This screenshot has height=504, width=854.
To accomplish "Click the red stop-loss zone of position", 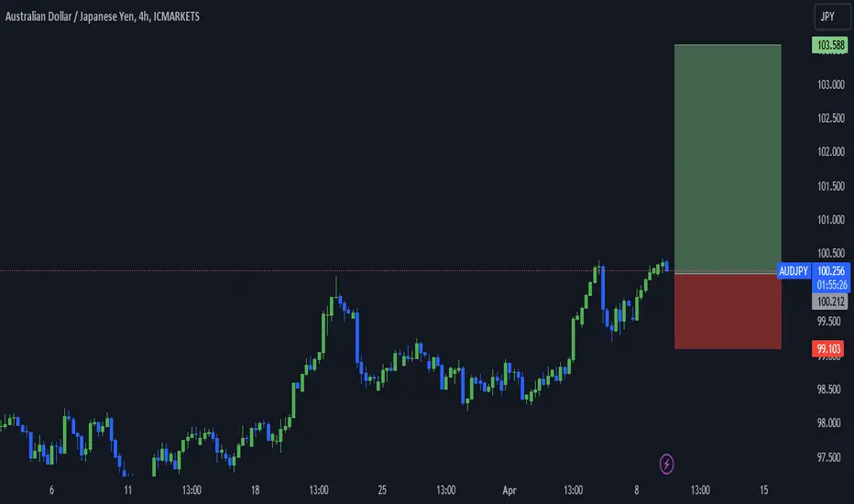I will pos(728,312).
